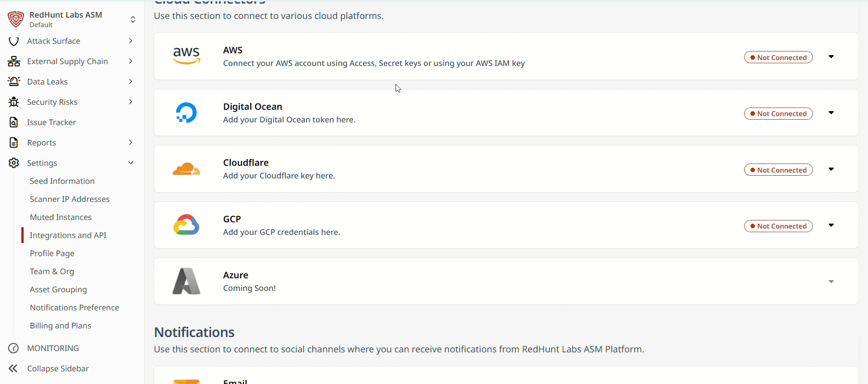
Task: Click Azure Coming Soon! text
Action: [x=250, y=288]
